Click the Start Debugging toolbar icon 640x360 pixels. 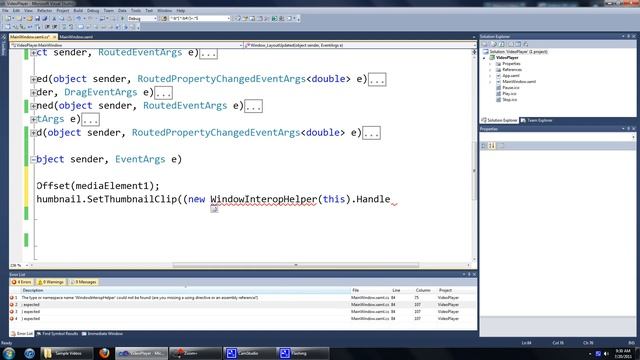122,18
